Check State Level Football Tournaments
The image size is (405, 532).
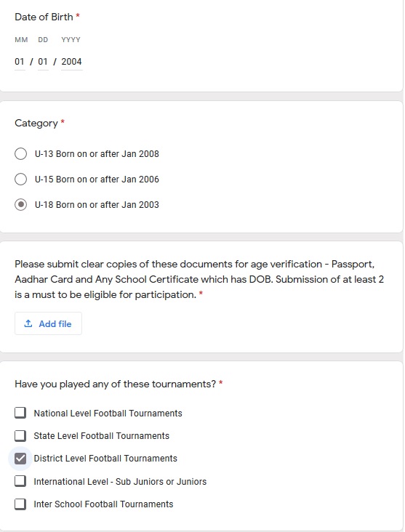click(20, 435)
